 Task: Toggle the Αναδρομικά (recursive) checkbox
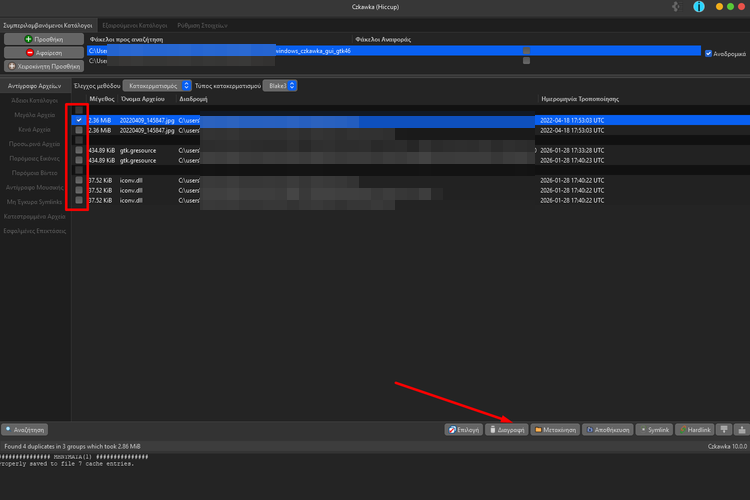pyautogui.click(x=709, y=53)
